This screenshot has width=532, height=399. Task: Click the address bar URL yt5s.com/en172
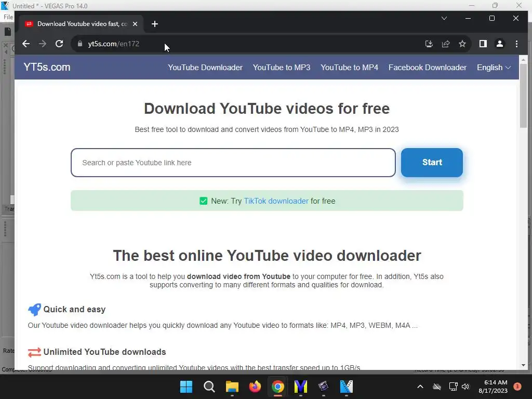point(113,44)
